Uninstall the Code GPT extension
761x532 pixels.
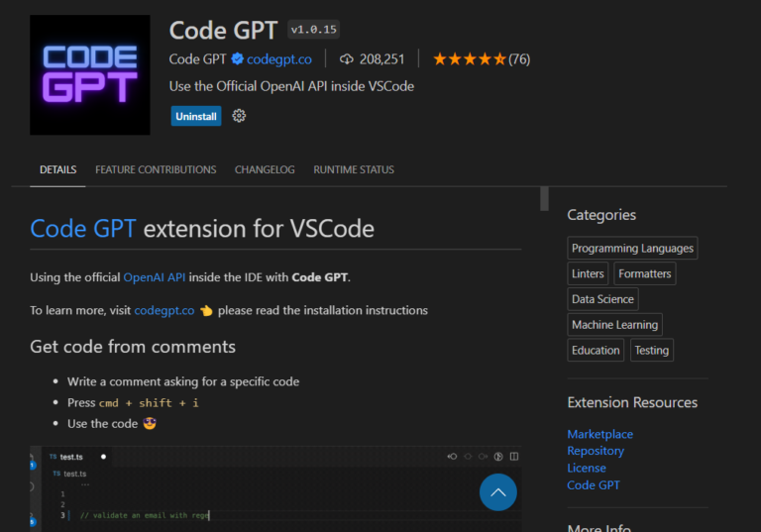point(196,116)
